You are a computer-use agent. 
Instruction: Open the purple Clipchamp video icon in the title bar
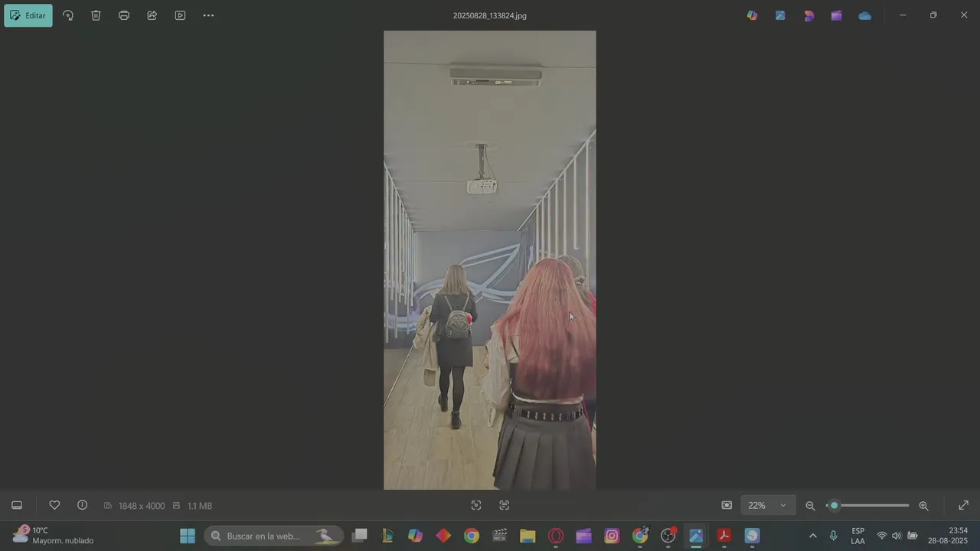(836, 15)
